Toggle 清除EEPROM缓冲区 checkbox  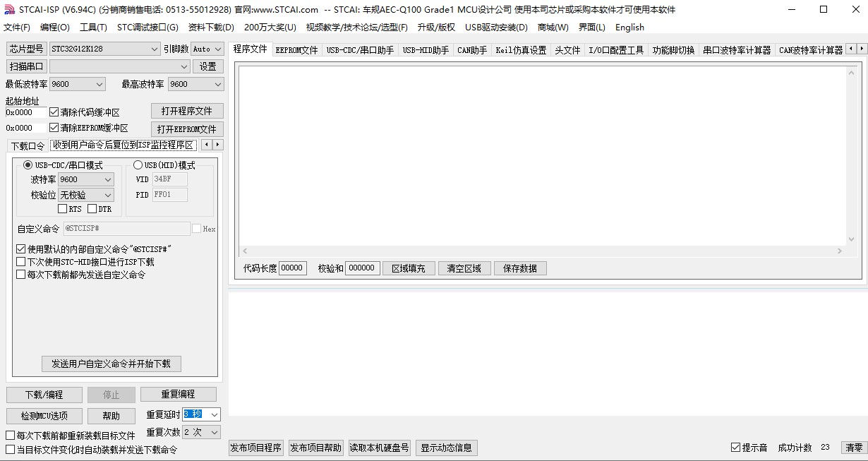coord(54,128)
